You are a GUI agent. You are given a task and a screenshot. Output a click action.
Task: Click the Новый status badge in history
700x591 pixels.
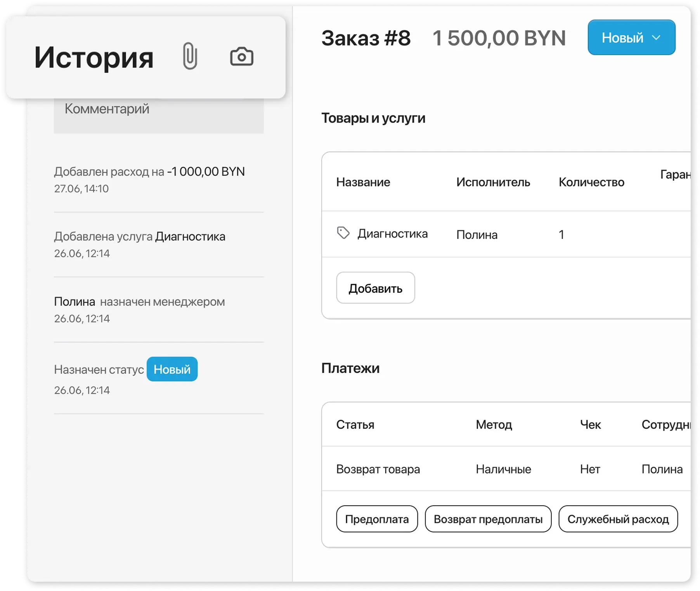pyautogui.click(x=172, y=369)
